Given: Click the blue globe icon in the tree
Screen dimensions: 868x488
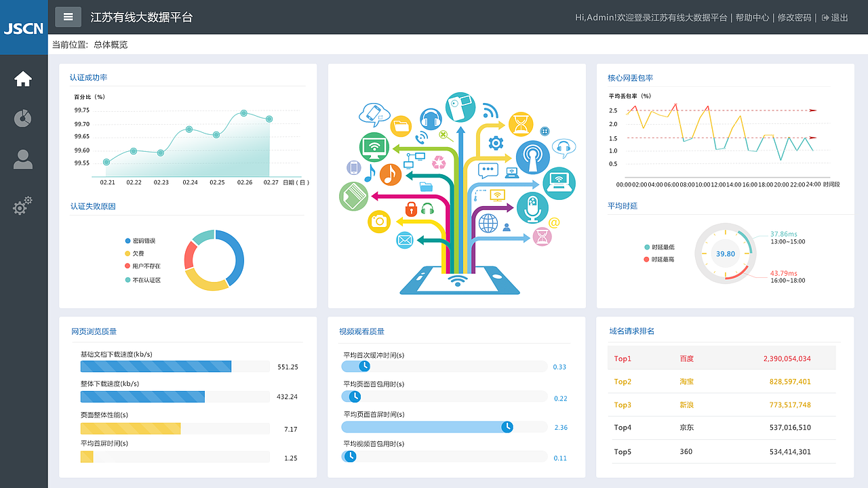Looking at the screenshot, I should tap(488, 223).
